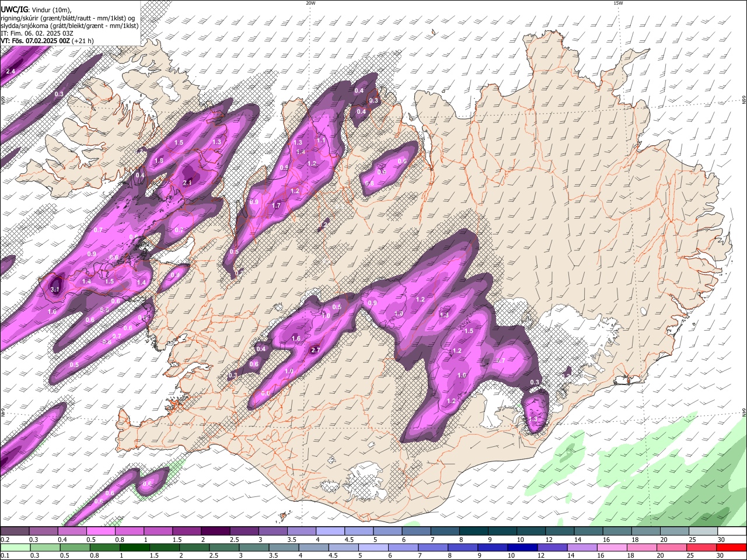
Task: Click the 'UWC/IG: Vindur (10m)' title text
Action: (x=36, y=10)
